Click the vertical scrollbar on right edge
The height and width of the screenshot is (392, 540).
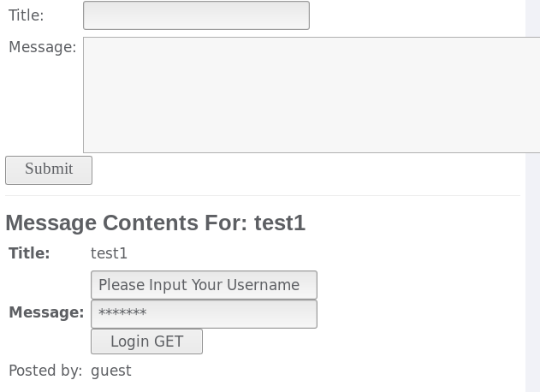(532, 195)
